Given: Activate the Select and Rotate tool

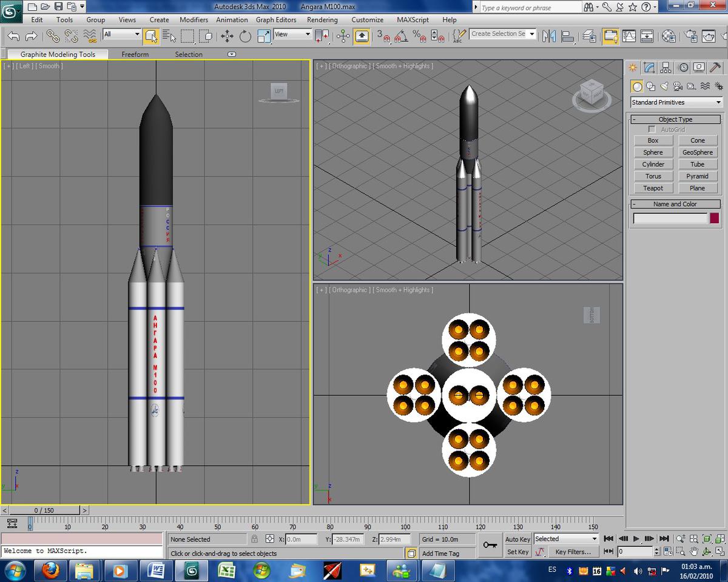Looking at the screenshot, I should click(245, 36).
